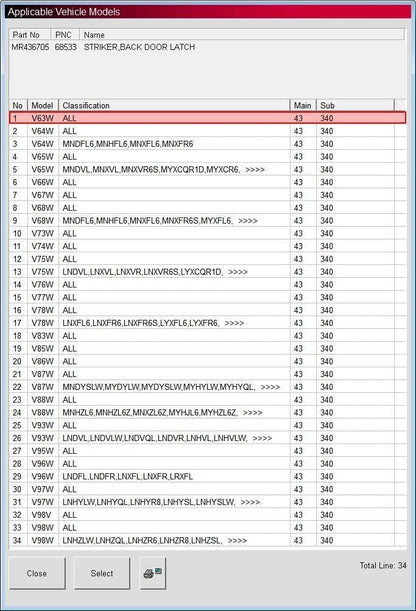This screenshot has height=611, width=416.
Task: Click the Total Line: 34 status text
Action: 383,565
